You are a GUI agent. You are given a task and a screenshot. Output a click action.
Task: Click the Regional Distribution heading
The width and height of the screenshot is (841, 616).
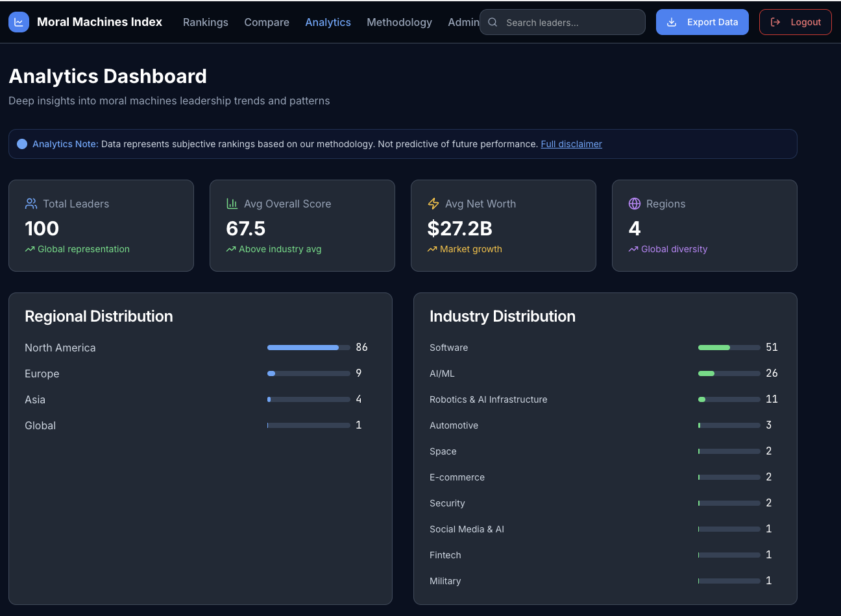coord(99,316)
